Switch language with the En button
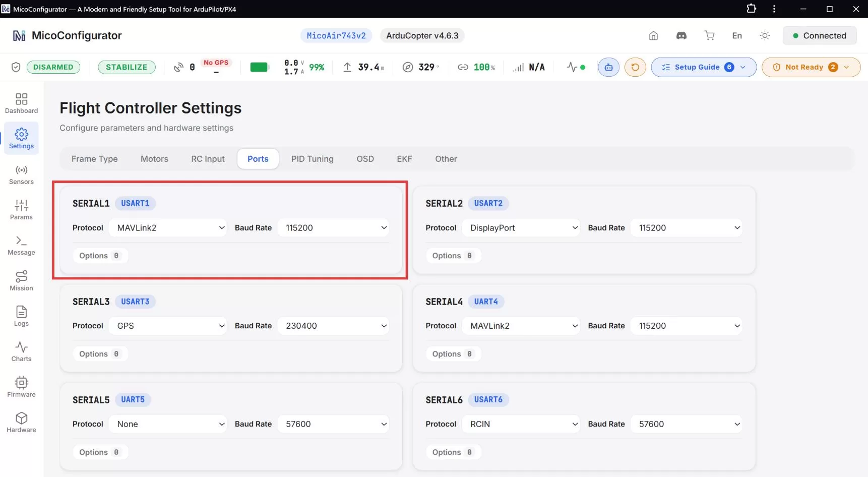This screenshot has height=477, width=868. pos(737,36)
